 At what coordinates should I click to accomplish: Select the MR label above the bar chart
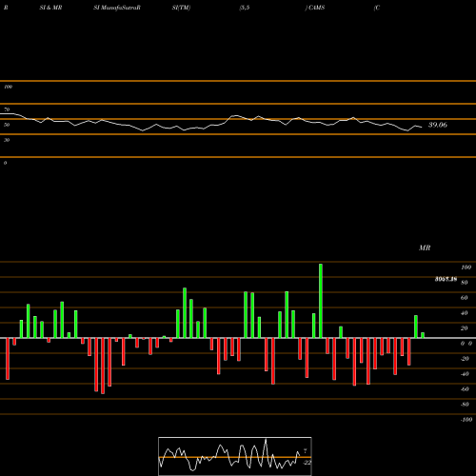425,248
